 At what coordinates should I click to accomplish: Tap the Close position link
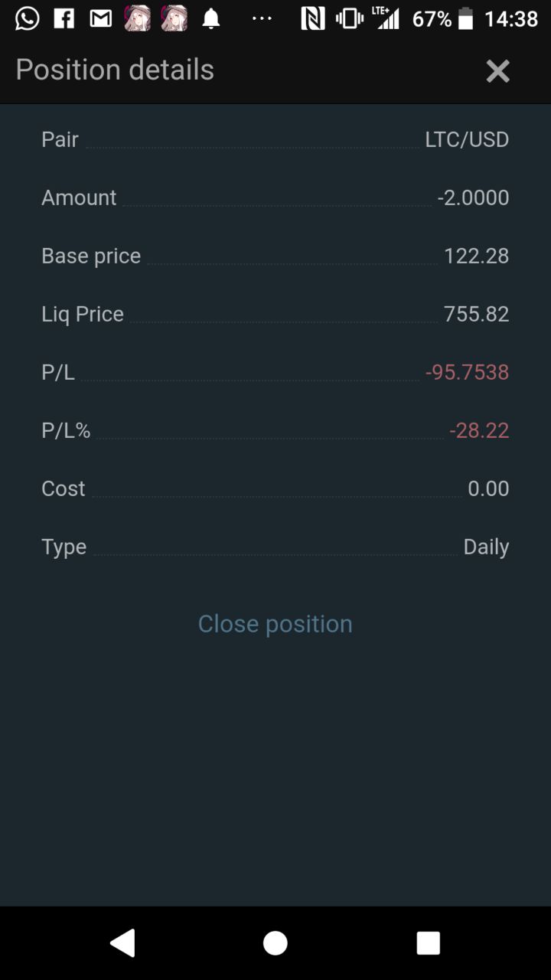[x=275, y=623]
